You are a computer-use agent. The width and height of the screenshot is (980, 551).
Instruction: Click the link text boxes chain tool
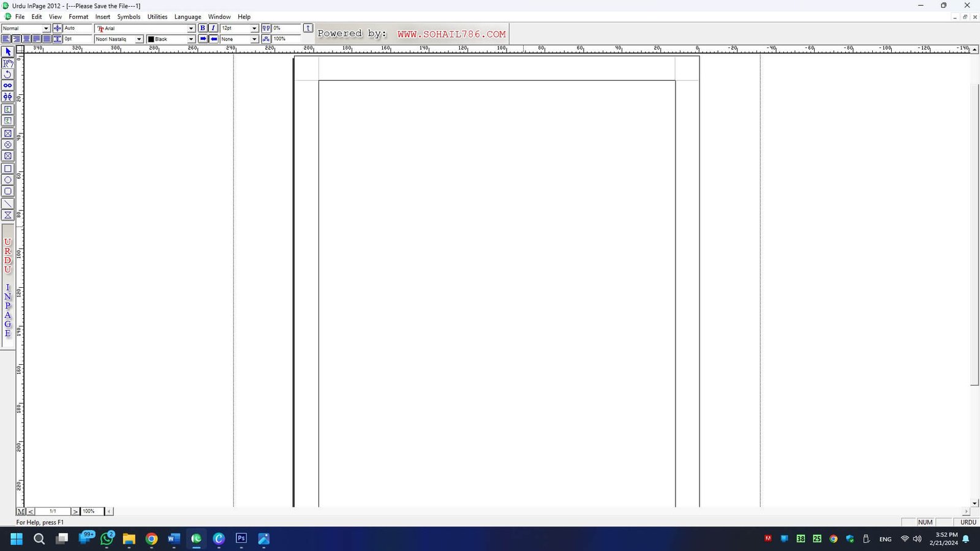point(8,86)
